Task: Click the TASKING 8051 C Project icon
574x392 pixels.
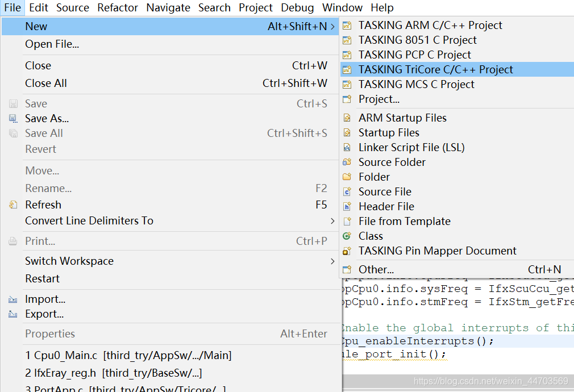Action: [347, 40]
